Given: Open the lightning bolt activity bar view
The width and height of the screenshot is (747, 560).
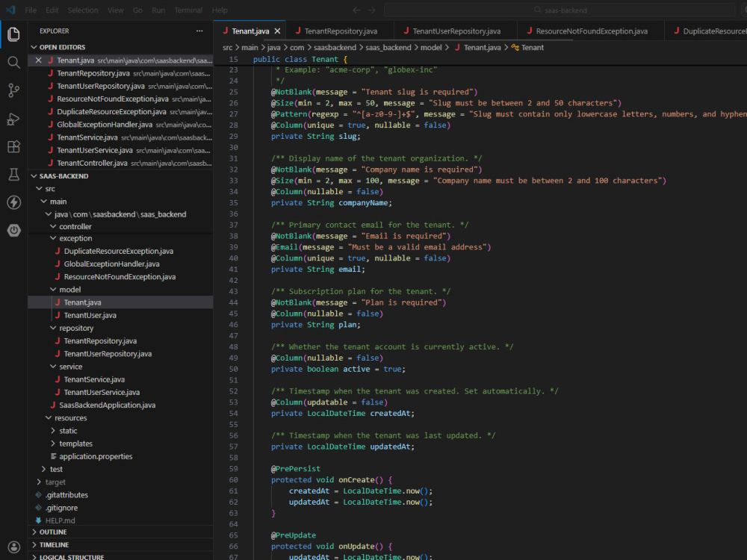Looking at the screenshot, I should coord(13,202).
